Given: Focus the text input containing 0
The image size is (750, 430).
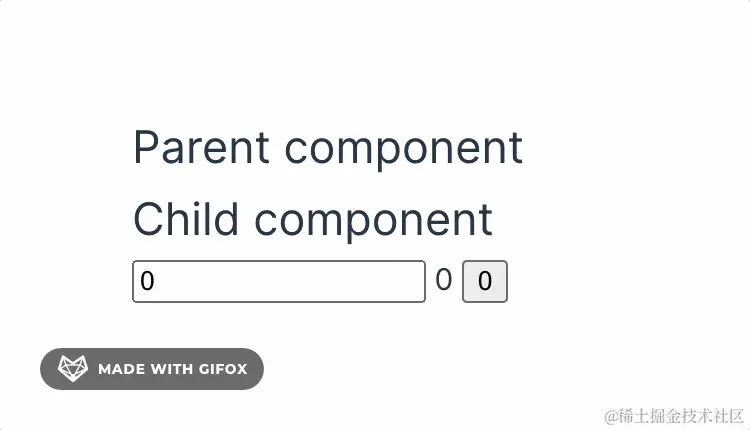Looking at the screenshot, I should [x=279, y=281].
